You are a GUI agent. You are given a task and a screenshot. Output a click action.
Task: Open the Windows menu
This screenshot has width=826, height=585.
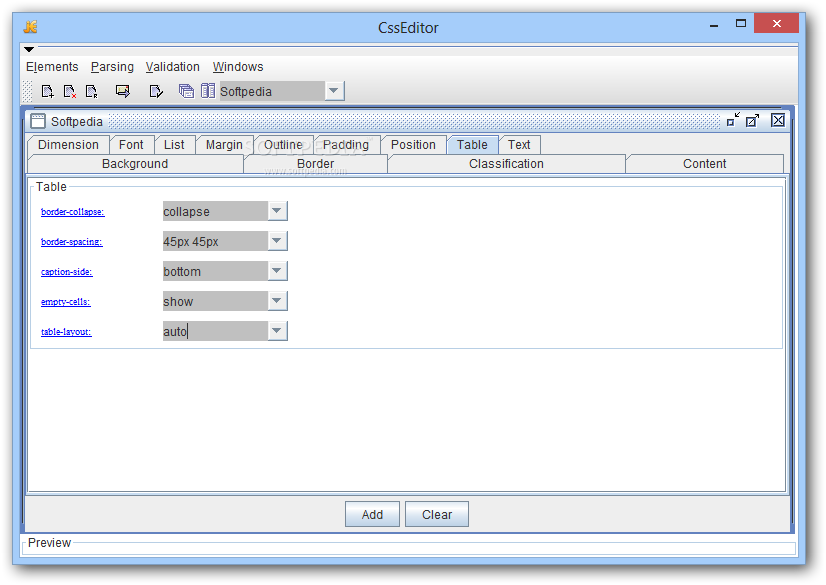click(238, 67)
